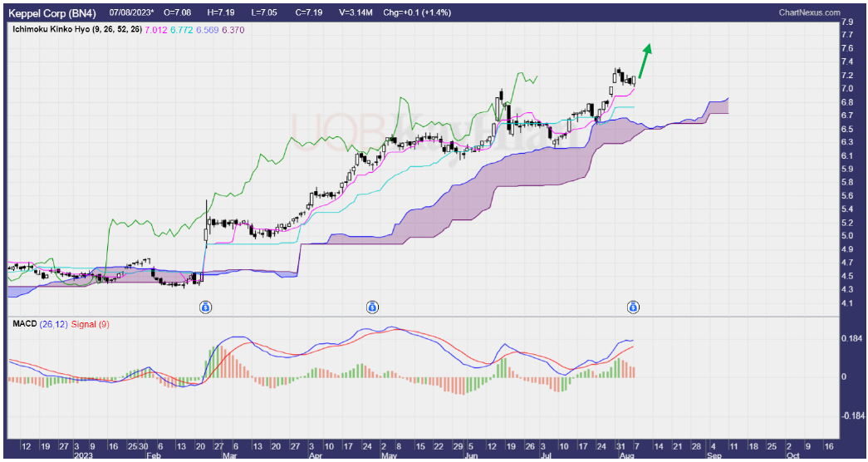This screenshot has height=462, width=868.
Task: Click the 7.0 price axis label
Action: pos(846,89)
